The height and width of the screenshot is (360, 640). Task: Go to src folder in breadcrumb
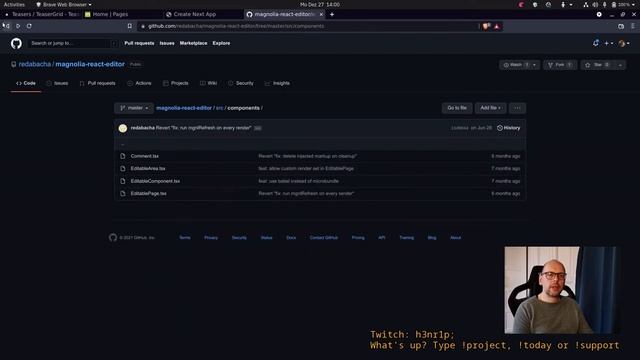(220, 108)
